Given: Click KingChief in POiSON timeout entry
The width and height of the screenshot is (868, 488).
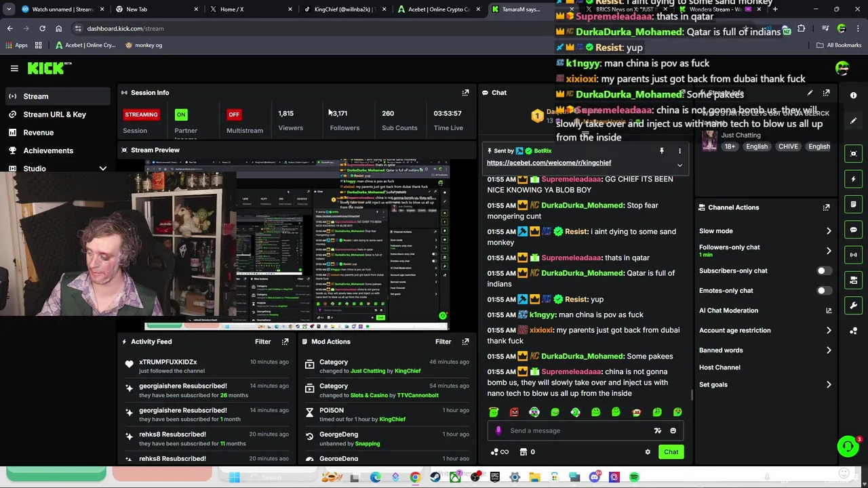Looking at the screenshot, I should tap(392, 420).
